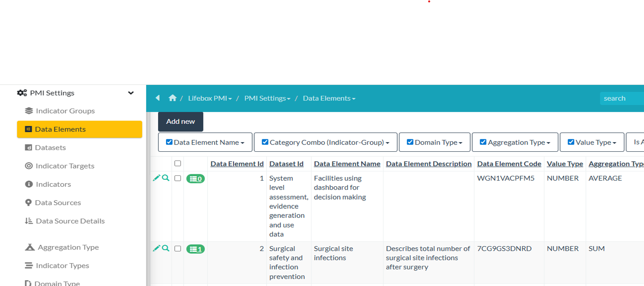The image size is (644, 286).
Task: Open green detail badge showing 1
Action: (x=196, y=249)
